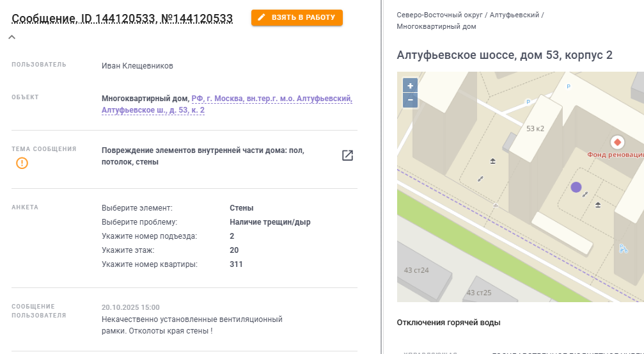644x354 pixels.
Task: Open the message topic in a new window
Action: coord(347,156)
